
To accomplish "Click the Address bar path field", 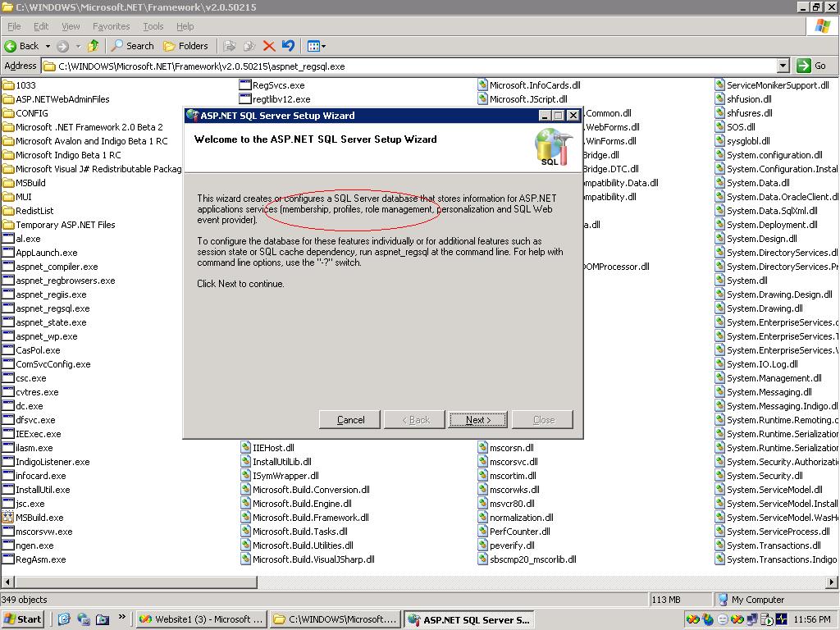I will [x=409, y=66].
